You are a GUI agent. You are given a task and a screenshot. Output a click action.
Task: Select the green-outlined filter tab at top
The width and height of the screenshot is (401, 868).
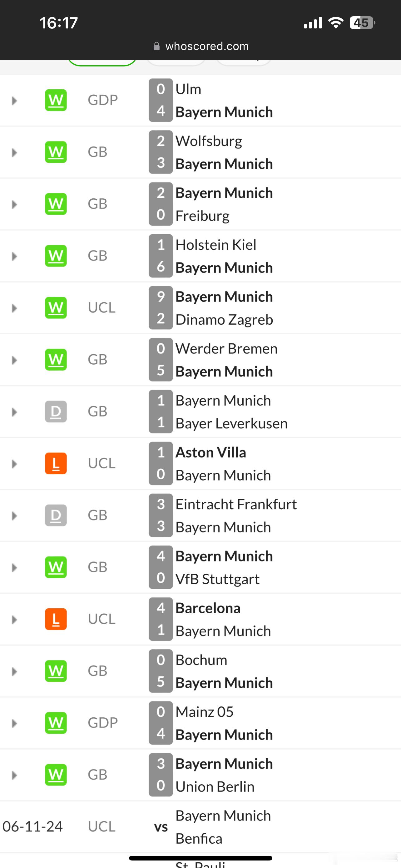click(x=102, y=63)
